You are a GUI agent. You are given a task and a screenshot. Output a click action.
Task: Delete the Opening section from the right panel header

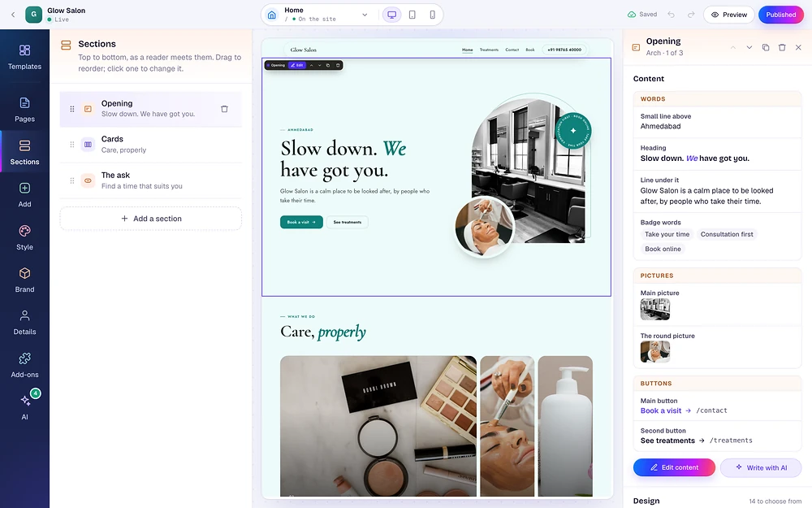tap(782, 47)
